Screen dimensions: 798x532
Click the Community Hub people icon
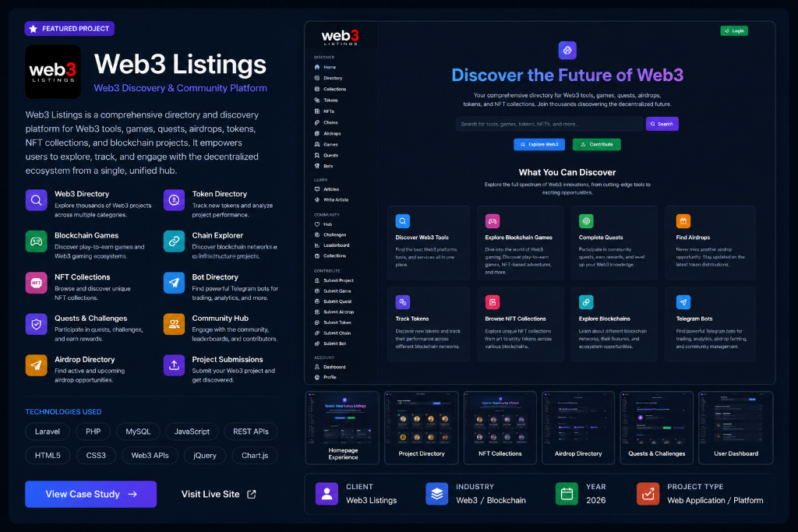[174, 324]
